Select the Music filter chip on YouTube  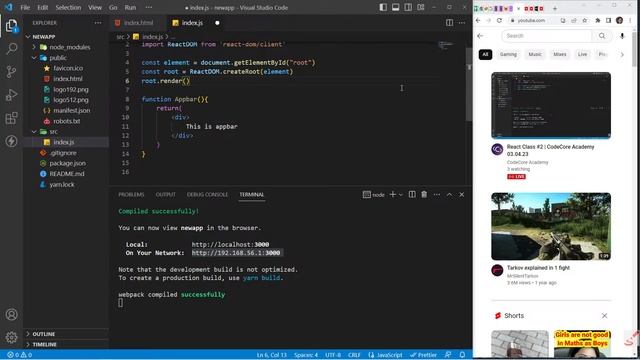(535, 54)
